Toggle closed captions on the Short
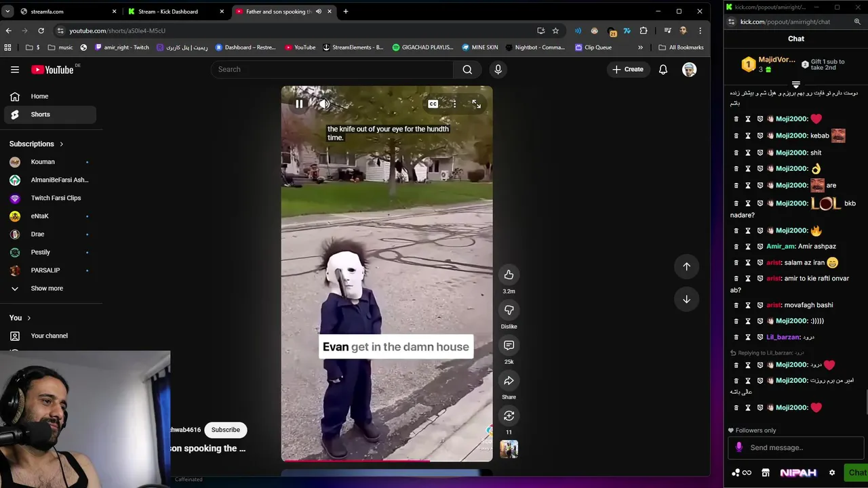Viewport: 868px width, 488px height. (x=433, y=104)
